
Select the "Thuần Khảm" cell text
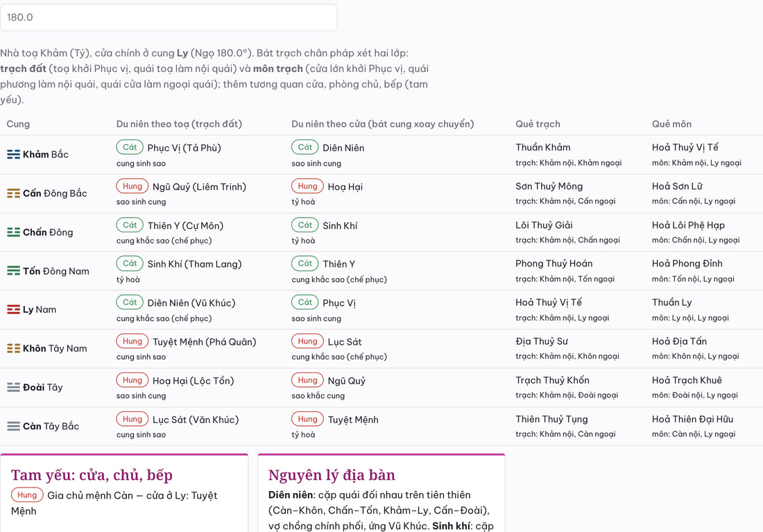point(543,148)
